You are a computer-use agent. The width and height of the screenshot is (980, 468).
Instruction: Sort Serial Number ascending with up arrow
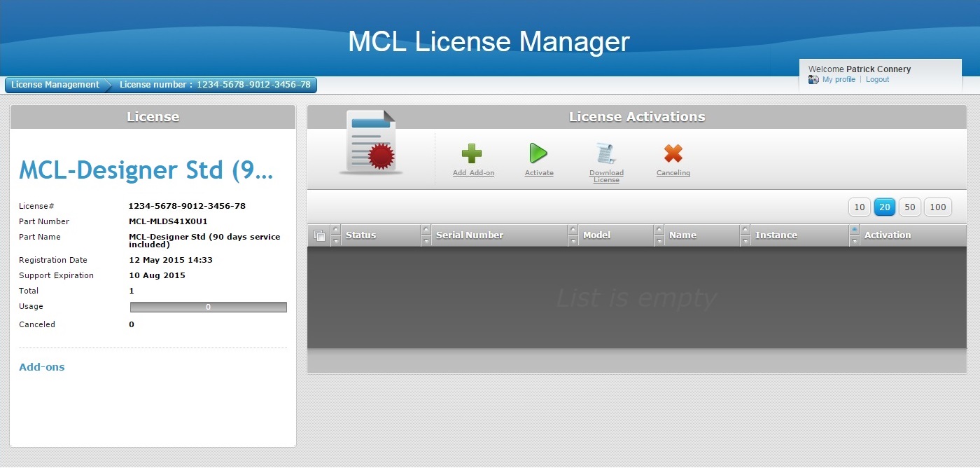coord(426,230)
